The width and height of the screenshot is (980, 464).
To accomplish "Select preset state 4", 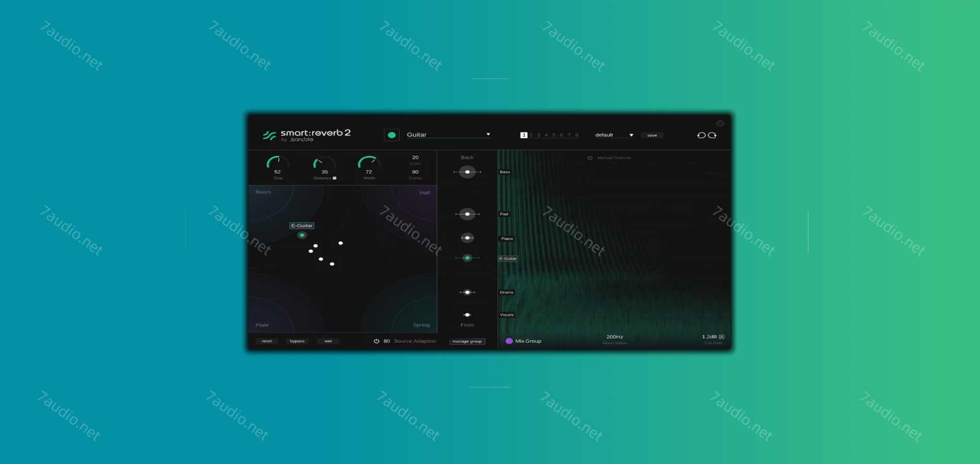I will tap(546, 135).
